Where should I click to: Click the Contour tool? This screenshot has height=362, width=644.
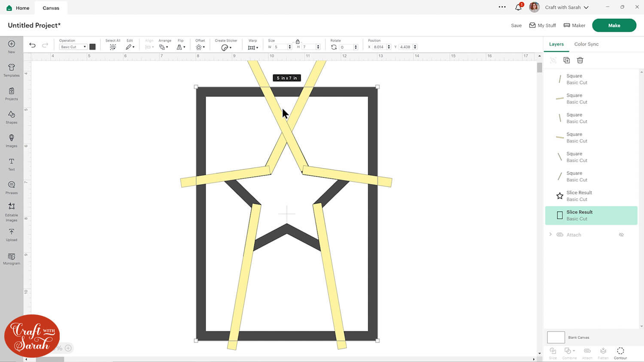point(620,353)
